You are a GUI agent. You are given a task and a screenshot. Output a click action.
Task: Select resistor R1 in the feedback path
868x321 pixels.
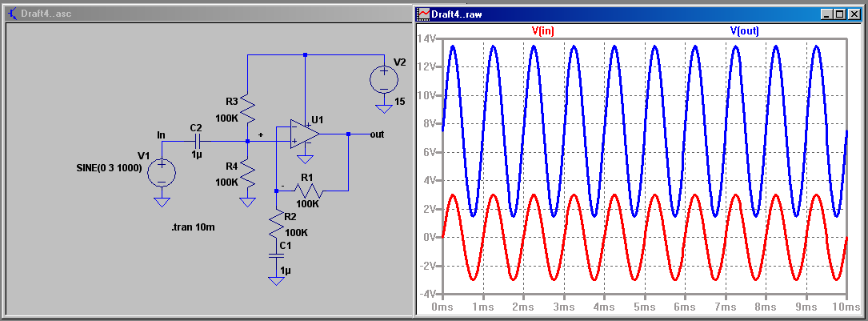309,191
